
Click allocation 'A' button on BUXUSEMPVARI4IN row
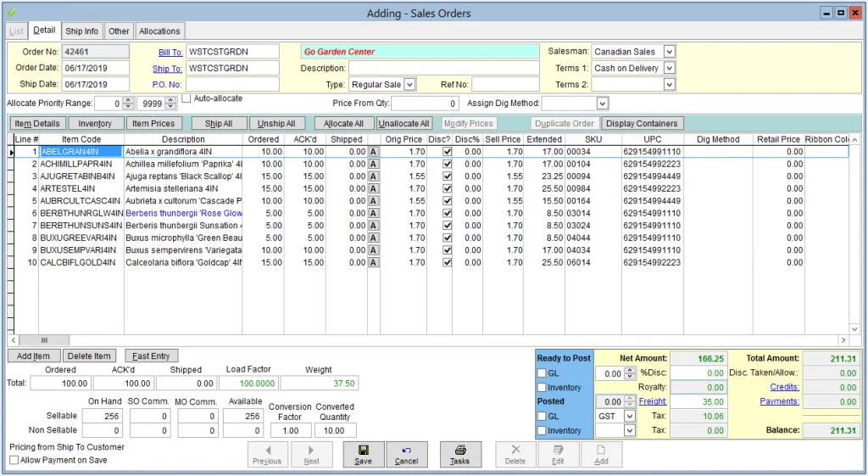pyautogui.click(x=374, y=250)
